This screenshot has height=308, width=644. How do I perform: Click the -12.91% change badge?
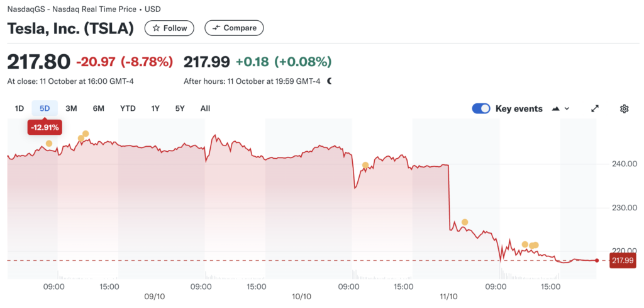(x=45, y=127)
